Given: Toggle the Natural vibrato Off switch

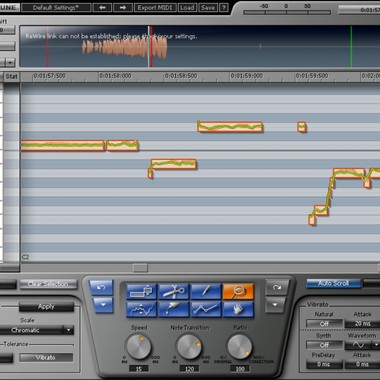Looking at the screenshot, I should [324, 324].
